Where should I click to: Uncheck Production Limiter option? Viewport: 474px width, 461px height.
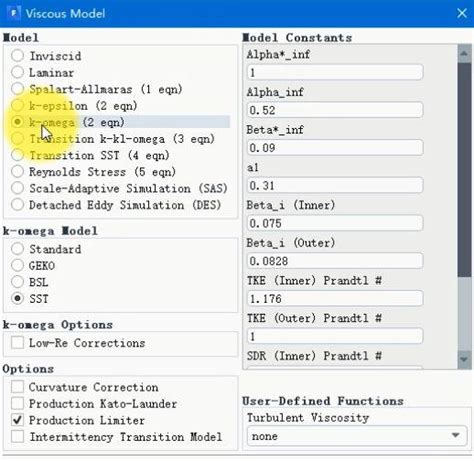click(x=17, y=420)
